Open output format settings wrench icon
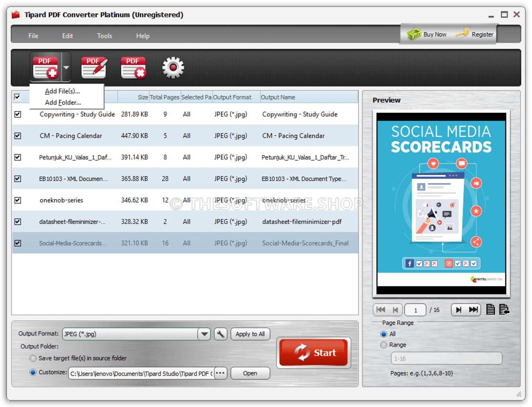532x407 pixels. pyautogui.click(x=221, y=334)
